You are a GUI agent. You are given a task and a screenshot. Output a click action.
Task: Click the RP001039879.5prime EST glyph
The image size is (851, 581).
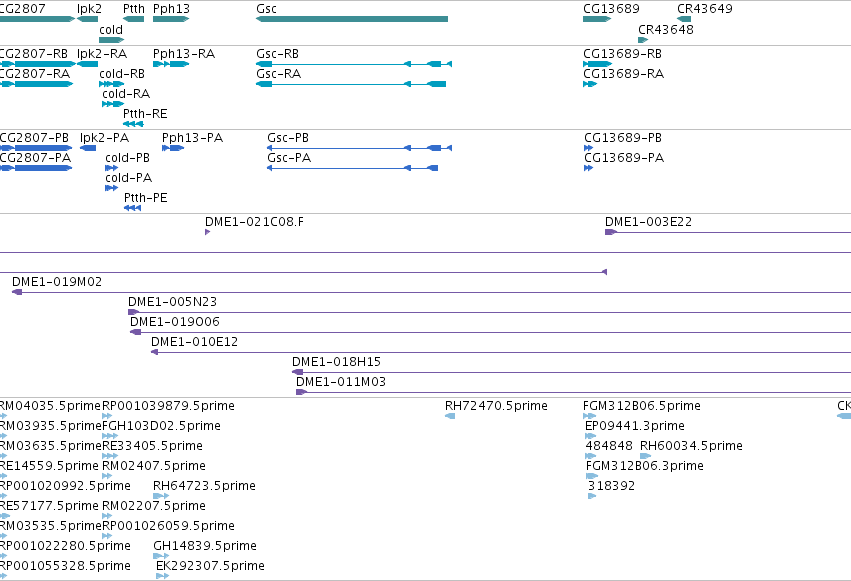point(107,416)
